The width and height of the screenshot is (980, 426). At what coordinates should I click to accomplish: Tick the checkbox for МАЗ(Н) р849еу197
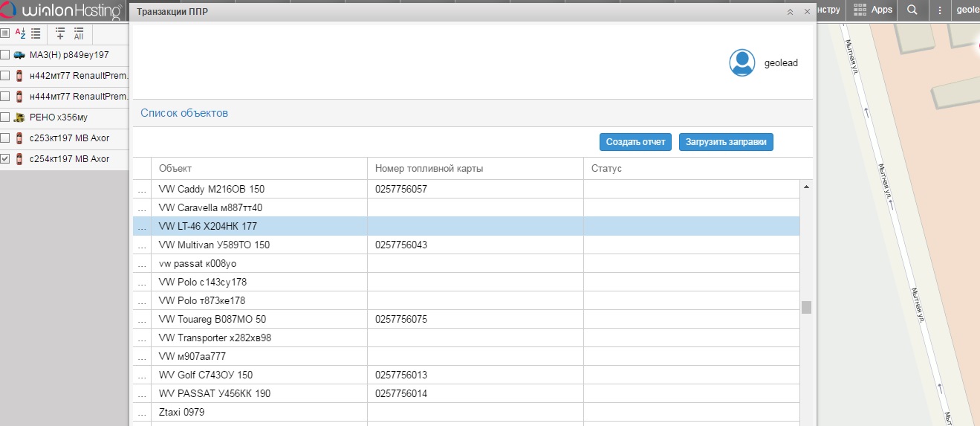[x=5, y=55]
